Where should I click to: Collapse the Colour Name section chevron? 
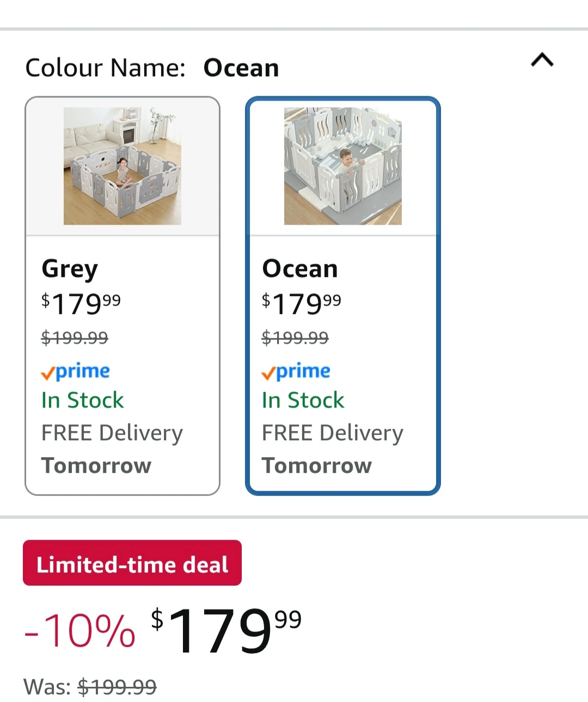click(x=542, y=60)
